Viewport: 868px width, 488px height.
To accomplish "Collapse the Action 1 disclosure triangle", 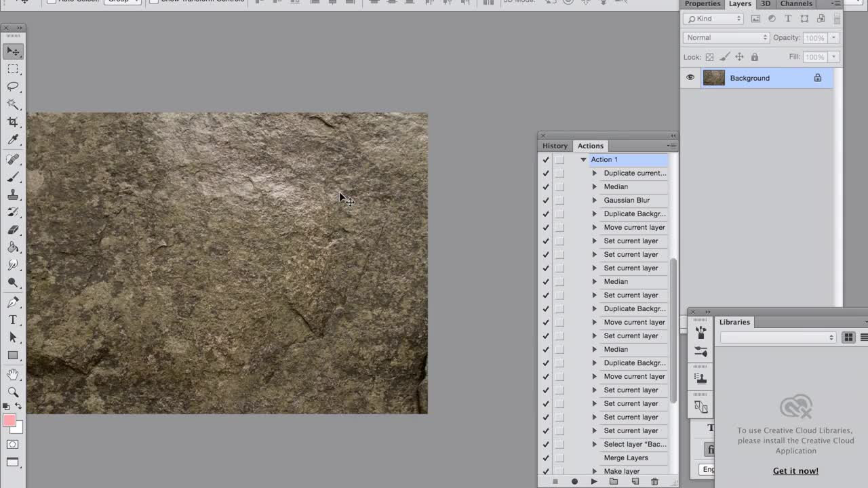I will (x=583, y=159).
